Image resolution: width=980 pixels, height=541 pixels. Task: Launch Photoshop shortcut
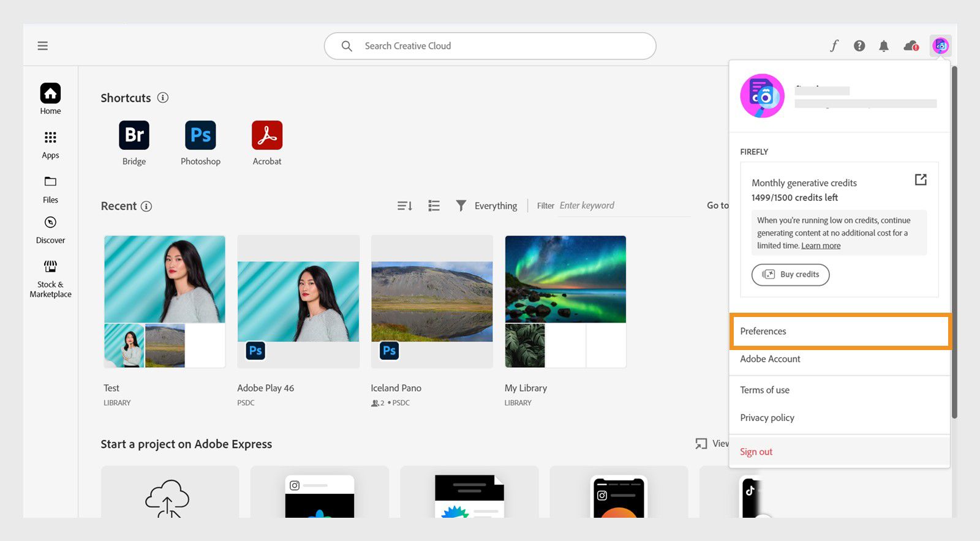coord(200,143)
